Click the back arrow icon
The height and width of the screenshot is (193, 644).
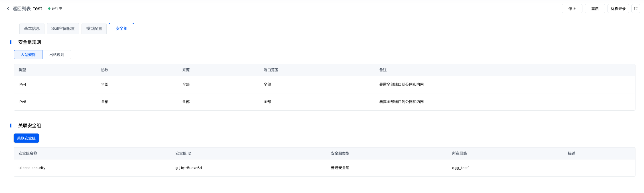pyautogui.click(x=8, y=9)
